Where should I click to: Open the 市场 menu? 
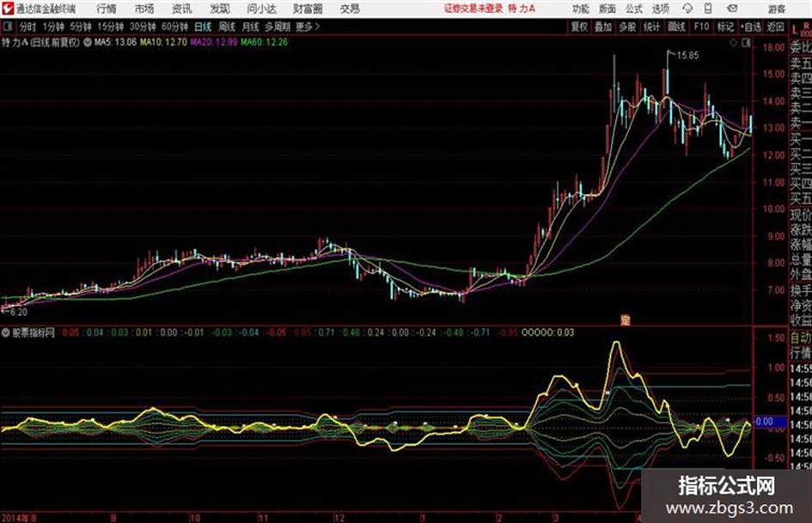[144, 9]
